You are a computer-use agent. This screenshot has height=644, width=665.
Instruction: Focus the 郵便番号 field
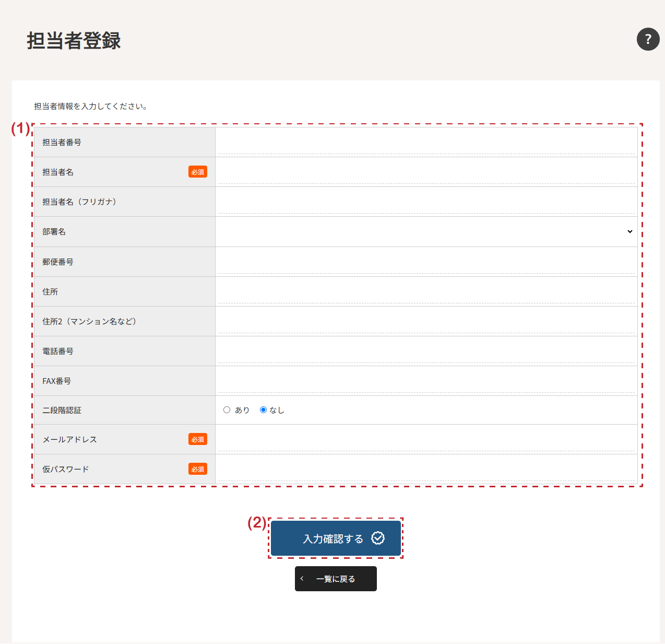coord(426,262)
